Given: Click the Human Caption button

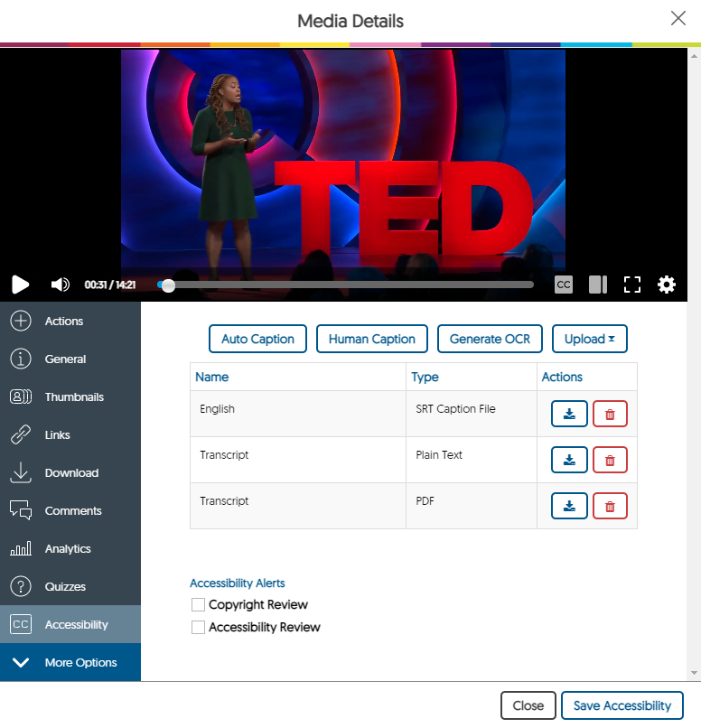Looking at the screenshot, I should click(372, 339).
